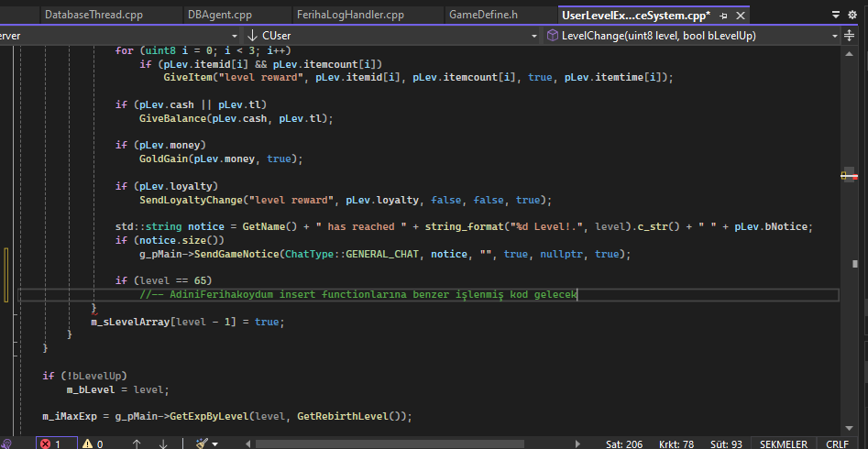
Task: Open the CUser class scope dropdown
Action: click(x=392, y=36)
